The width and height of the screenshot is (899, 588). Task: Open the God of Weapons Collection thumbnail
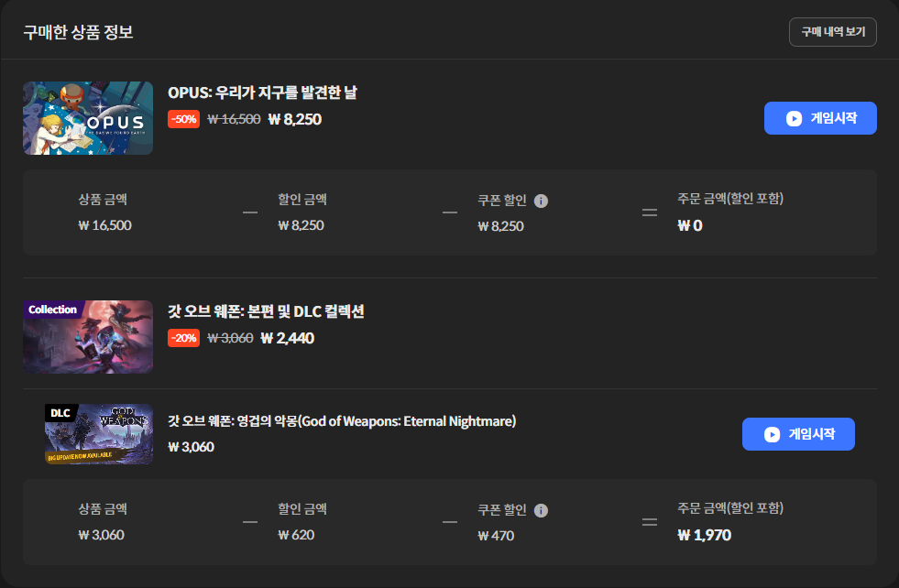88,337
